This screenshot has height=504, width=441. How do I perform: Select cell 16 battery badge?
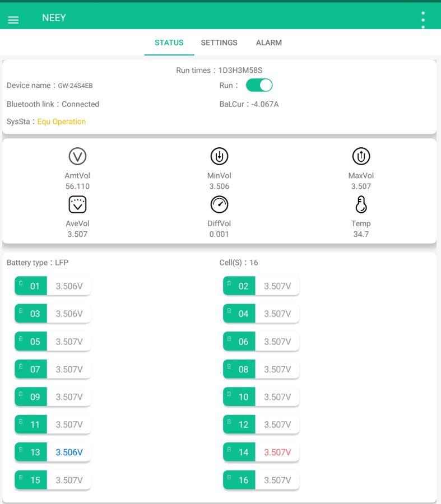click(239, 480)
